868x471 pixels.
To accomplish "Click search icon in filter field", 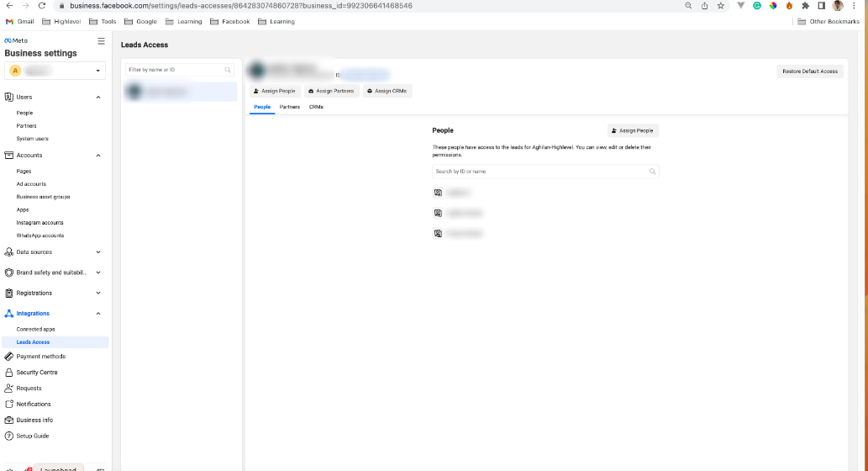I will tap(228, 70).
